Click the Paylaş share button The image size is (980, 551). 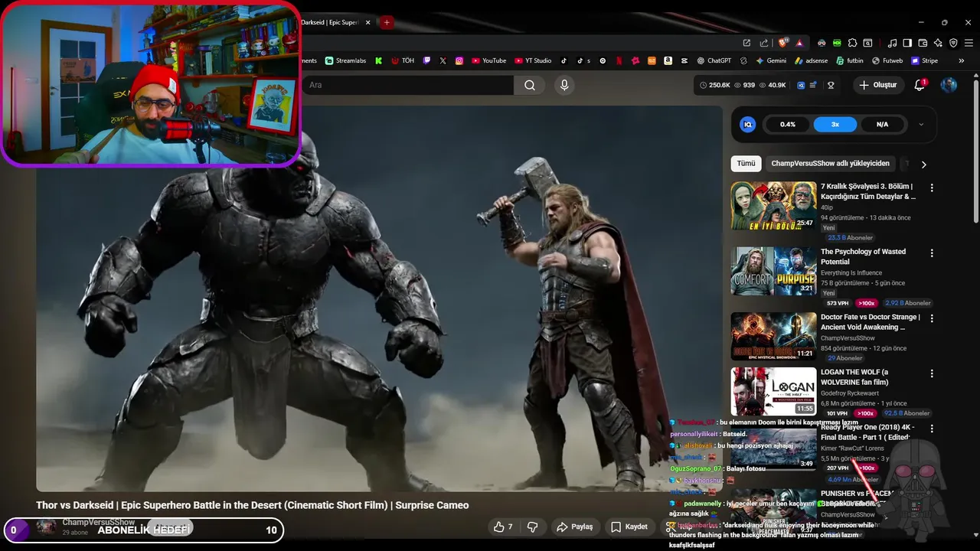575,527
